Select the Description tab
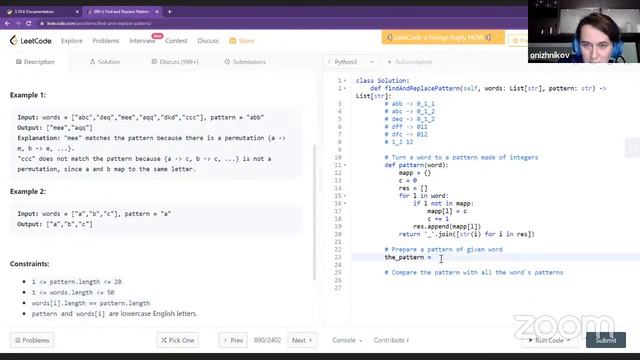 tap(35, 62)
